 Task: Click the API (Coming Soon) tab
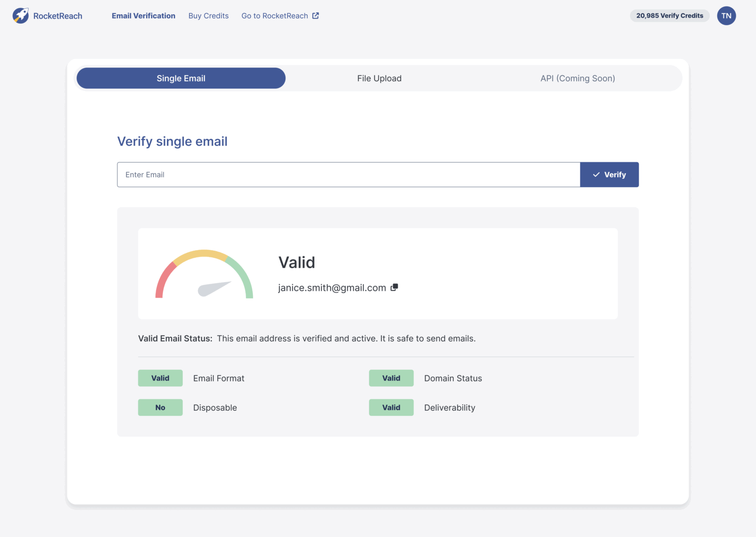point(577,78)
